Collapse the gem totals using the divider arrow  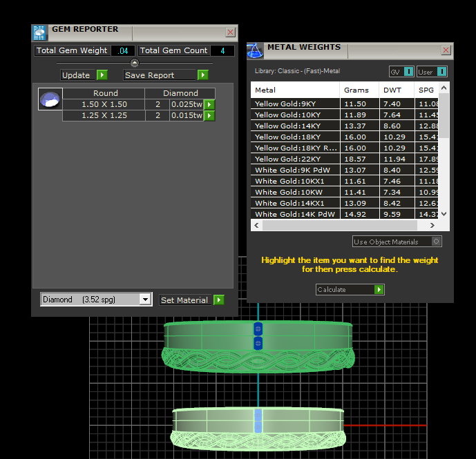135,63
